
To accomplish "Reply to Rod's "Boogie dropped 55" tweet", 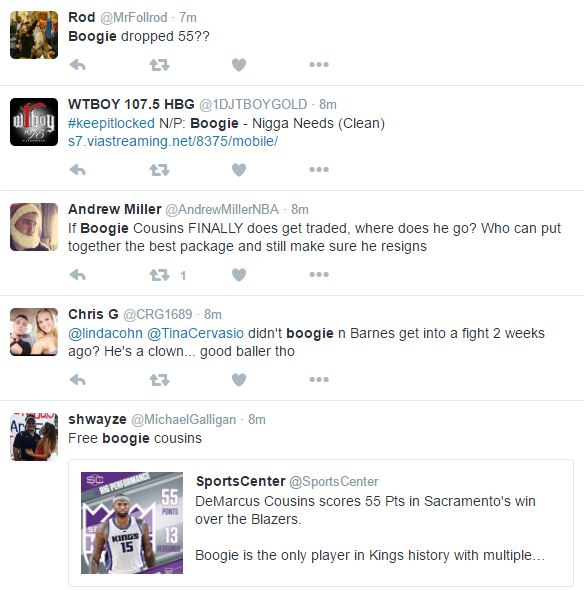I will (78, 65).
